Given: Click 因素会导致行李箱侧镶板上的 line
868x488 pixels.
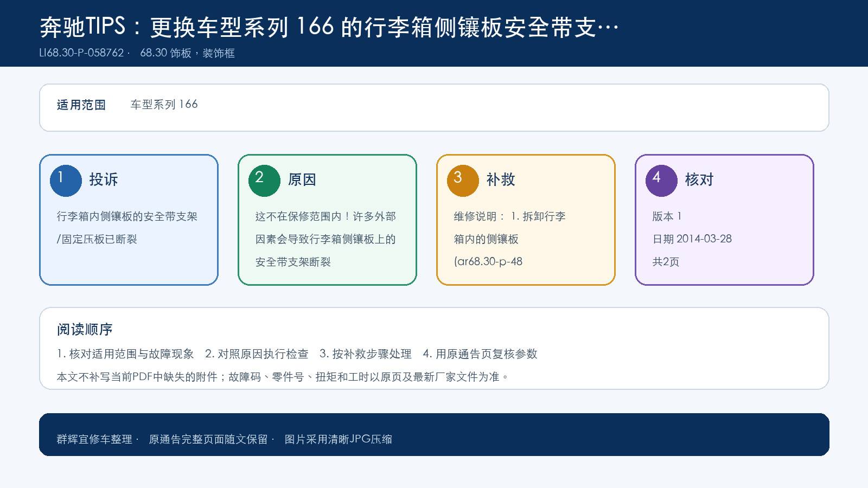Looking at the screenshot, I should click(x=325, y=239).
